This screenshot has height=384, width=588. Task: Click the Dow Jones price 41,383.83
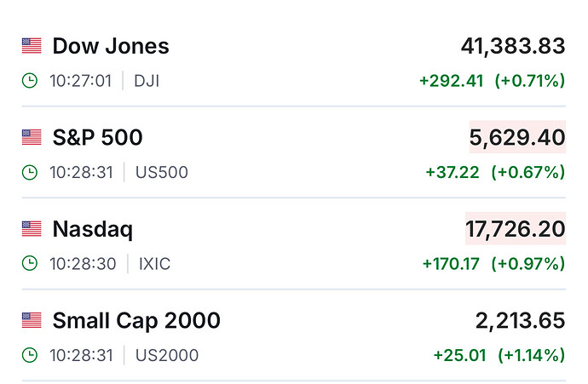512,46
